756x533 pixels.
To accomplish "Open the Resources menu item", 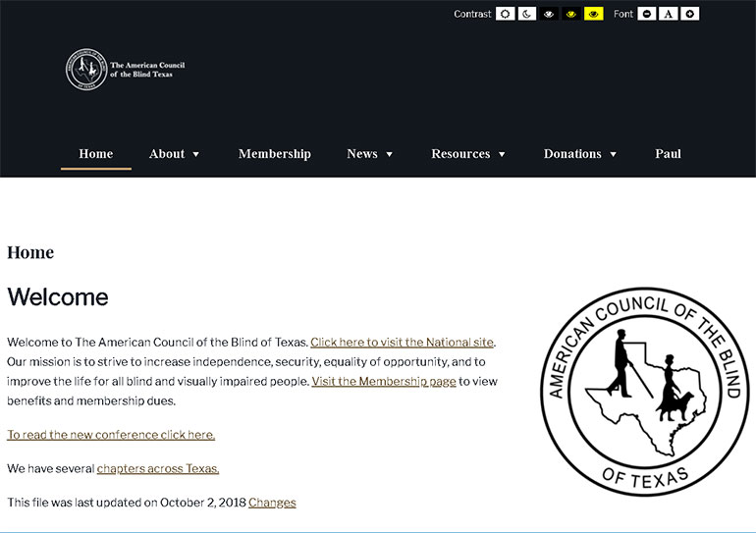I will (x=460, y=154).
